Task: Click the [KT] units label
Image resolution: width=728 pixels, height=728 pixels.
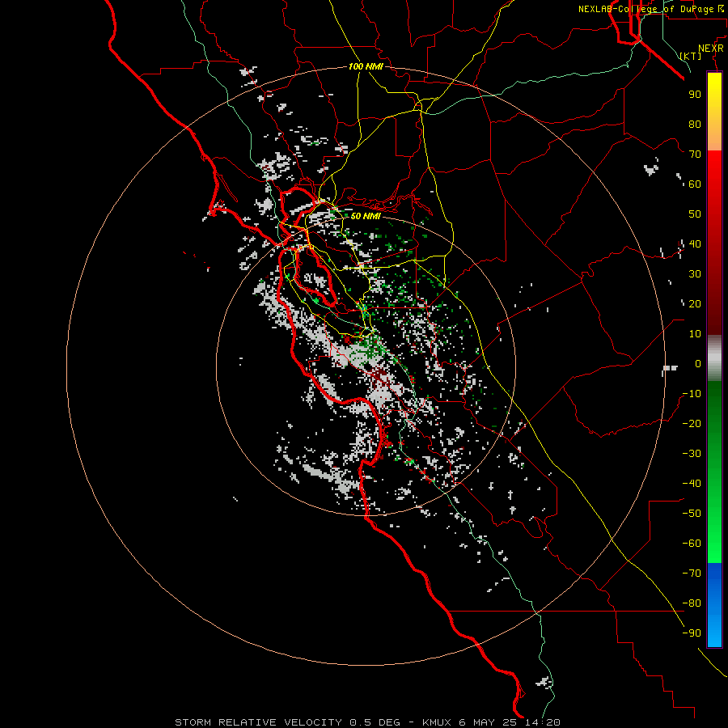Action: click(691, 56)
